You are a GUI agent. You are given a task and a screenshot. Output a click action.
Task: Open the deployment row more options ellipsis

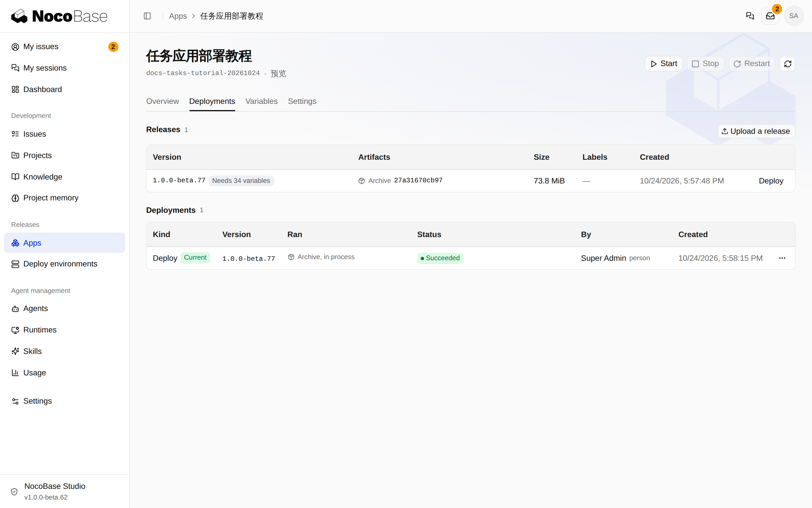tap(782, 258)
